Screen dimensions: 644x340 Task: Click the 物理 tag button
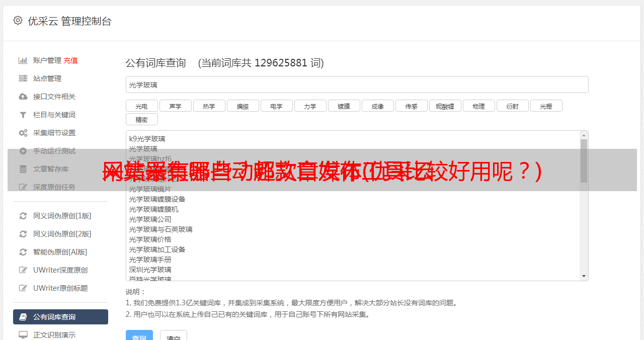point(479,106)
